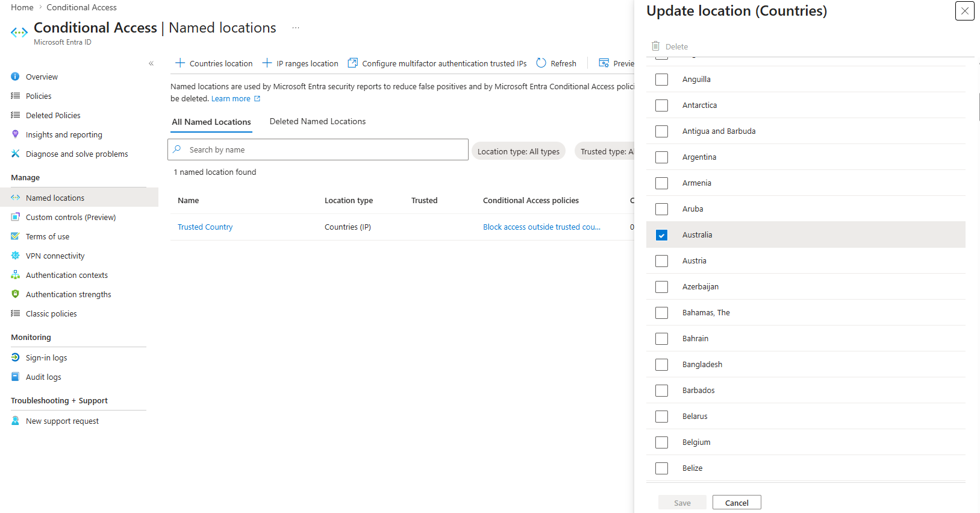The height and width of the screenshot is (513, 980).
Task: Click the Bahamas, The row label
Action: coord(706,312)
